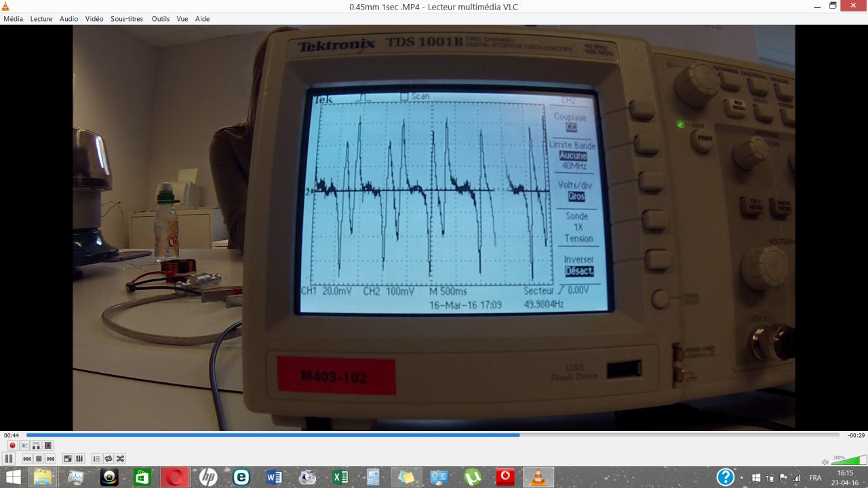The image size is (868, 488).
Task: Mute audio via speaker icon
Action: (825, 462)
